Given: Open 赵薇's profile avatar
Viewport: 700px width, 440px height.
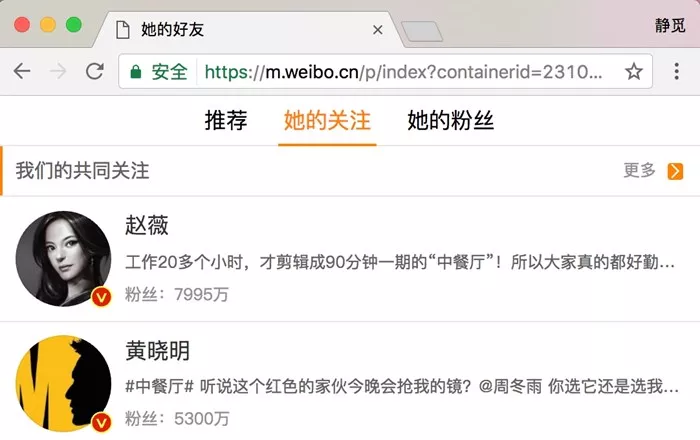Looking at the screenshot, I should [x=63, y=259].
